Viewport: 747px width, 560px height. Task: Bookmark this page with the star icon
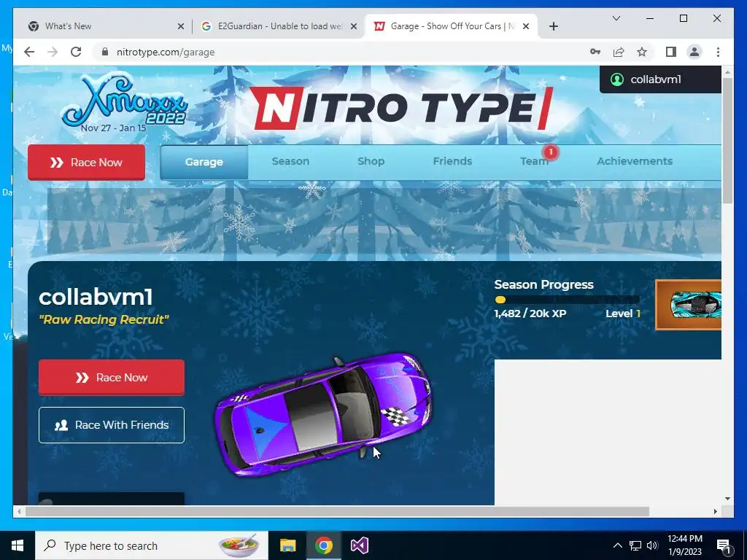click(642, 52)
